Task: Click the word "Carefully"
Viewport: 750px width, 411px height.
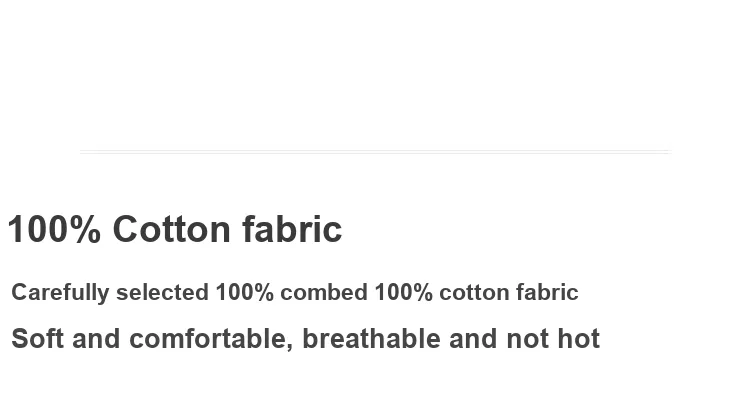Action: (60, 292)
